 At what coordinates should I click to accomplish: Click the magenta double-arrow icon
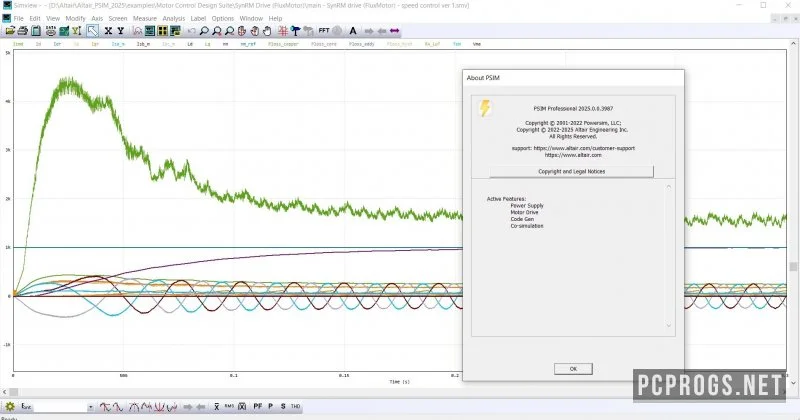[394, 31]
